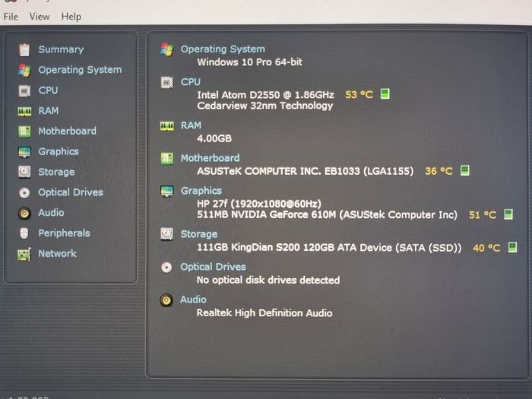Viewport: 532px width, 399px height.
Task: Click the RAM heading link in summary
Action: 191,125
